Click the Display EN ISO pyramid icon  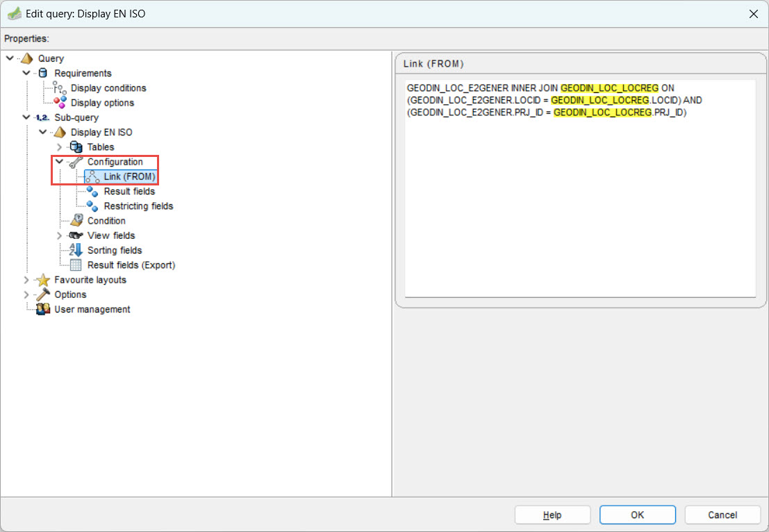pyautogui.click(x=59, y=133)
